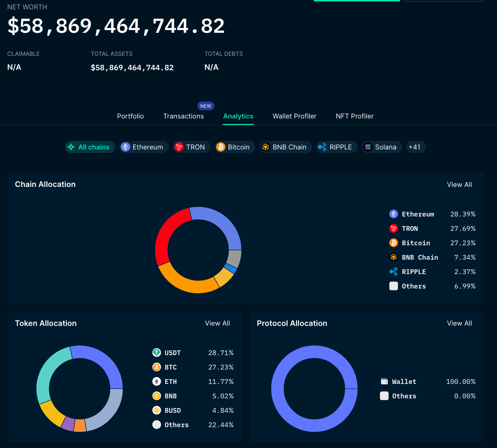Open the Transactions tab

183,116
